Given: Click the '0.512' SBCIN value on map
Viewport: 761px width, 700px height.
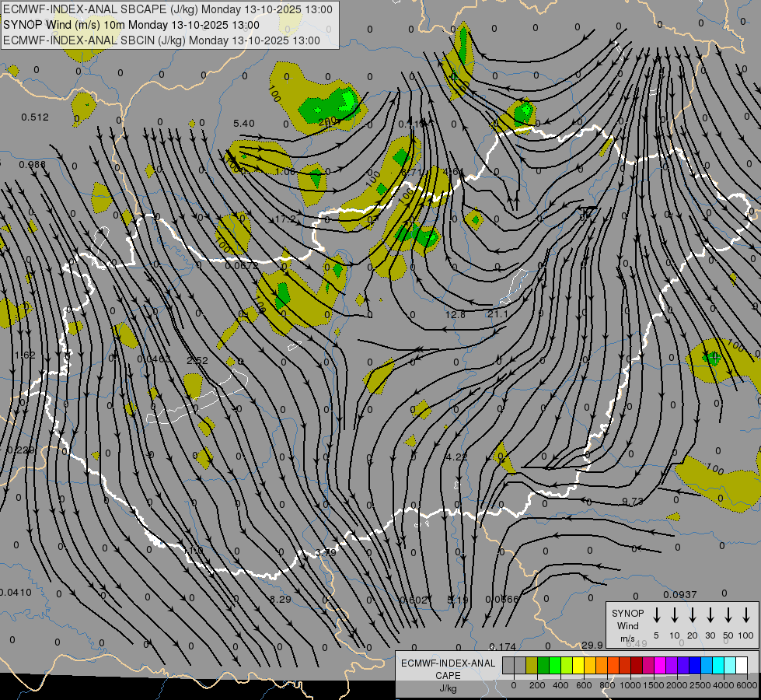Looking at the screenshot, I should [x=35, y=117].
